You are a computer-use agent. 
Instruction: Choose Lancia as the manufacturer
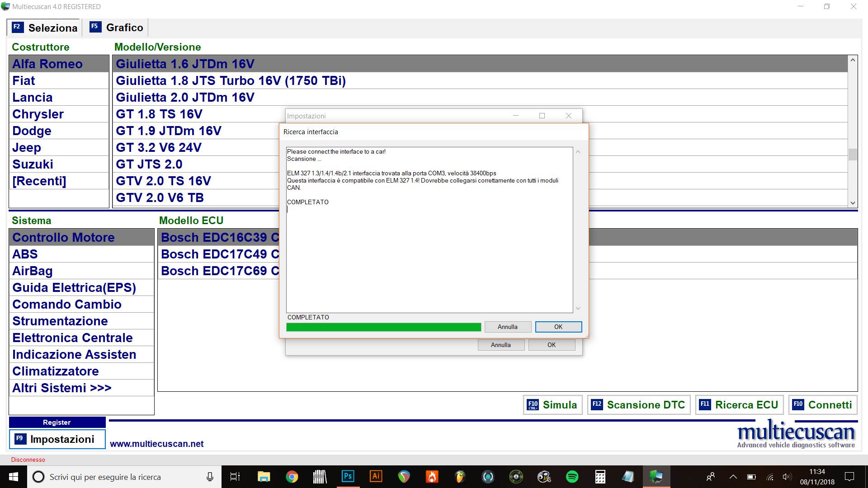pyautogui.click(x=59, y=97)
